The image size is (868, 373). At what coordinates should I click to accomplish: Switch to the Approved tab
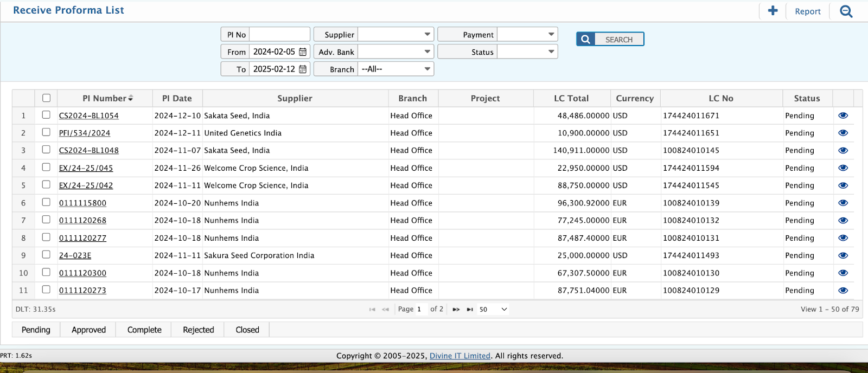pyautogui.click(x=88, y=330)
